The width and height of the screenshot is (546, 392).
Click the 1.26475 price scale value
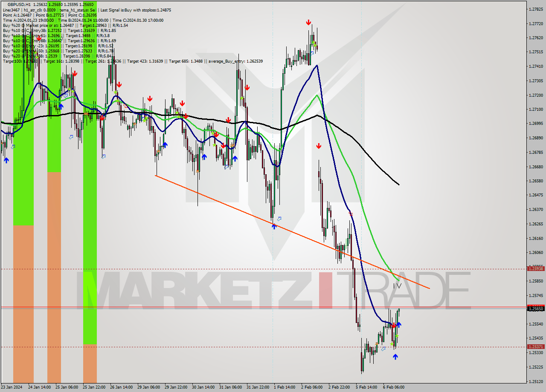(536, 195)
